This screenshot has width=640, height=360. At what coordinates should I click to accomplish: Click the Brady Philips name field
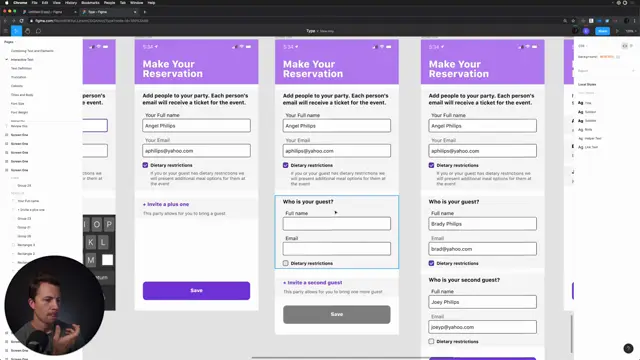pos(482,224)
